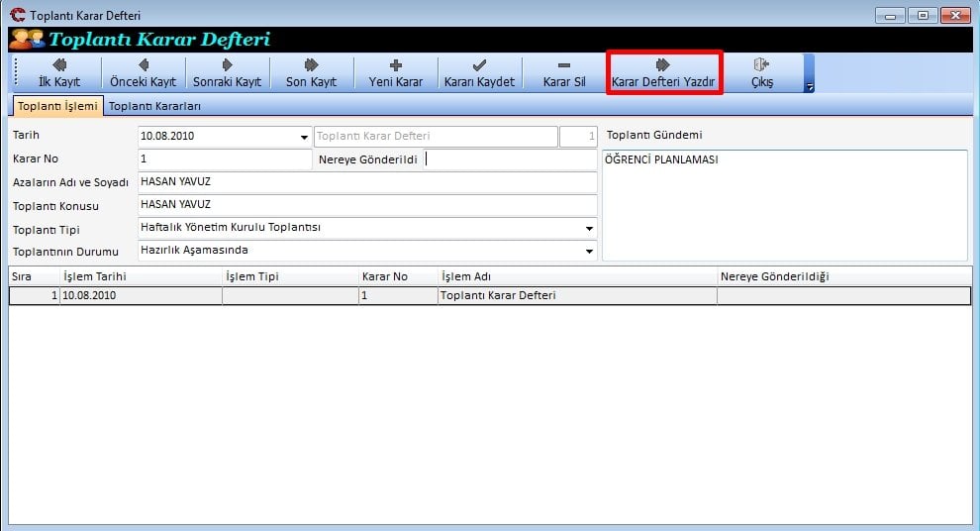Click the Toplantı Konusu field

367,205
